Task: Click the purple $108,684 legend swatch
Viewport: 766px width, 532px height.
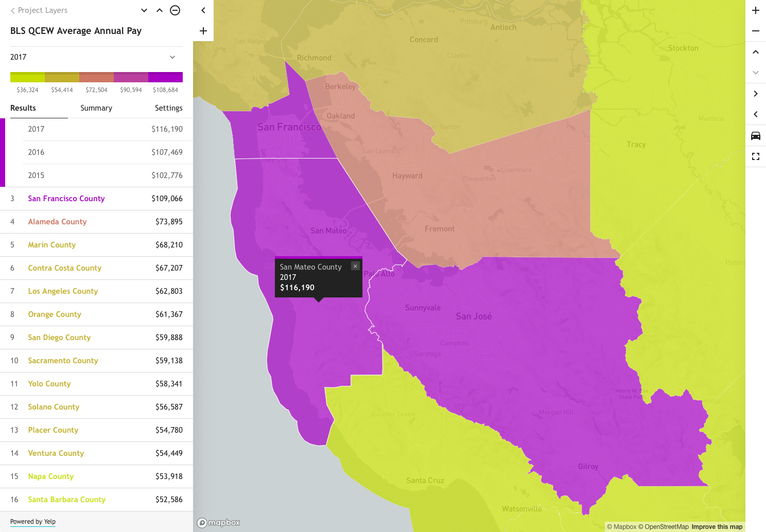Action: (x=165, y=77)
